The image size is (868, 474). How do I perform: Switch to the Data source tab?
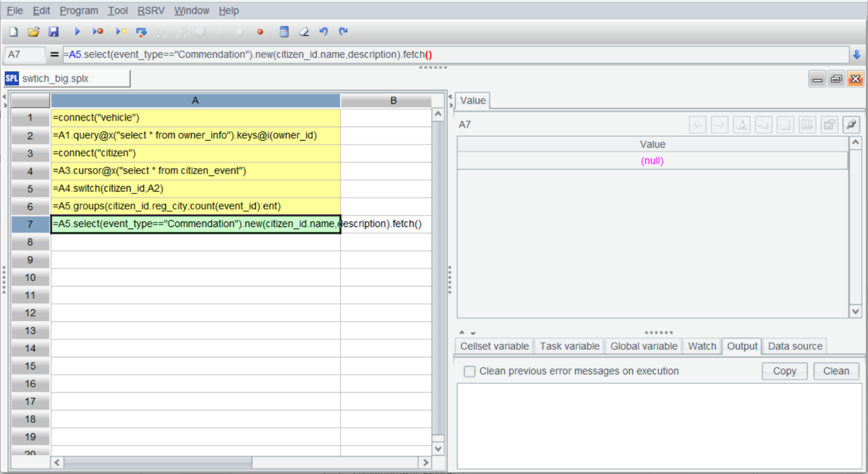pos(795,346)
